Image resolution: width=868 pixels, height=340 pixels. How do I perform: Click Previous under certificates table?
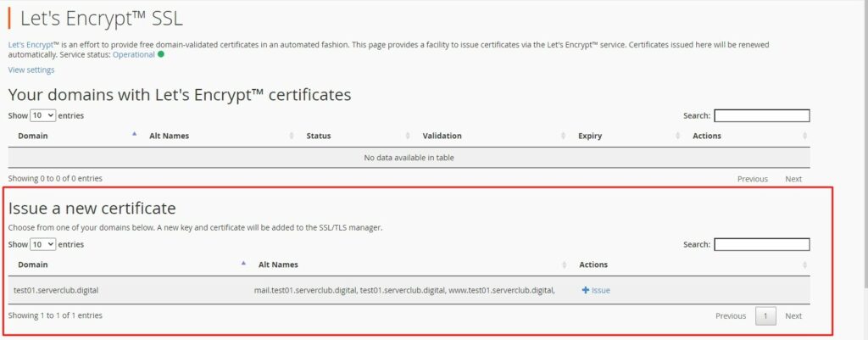click(x=753, y=179)
